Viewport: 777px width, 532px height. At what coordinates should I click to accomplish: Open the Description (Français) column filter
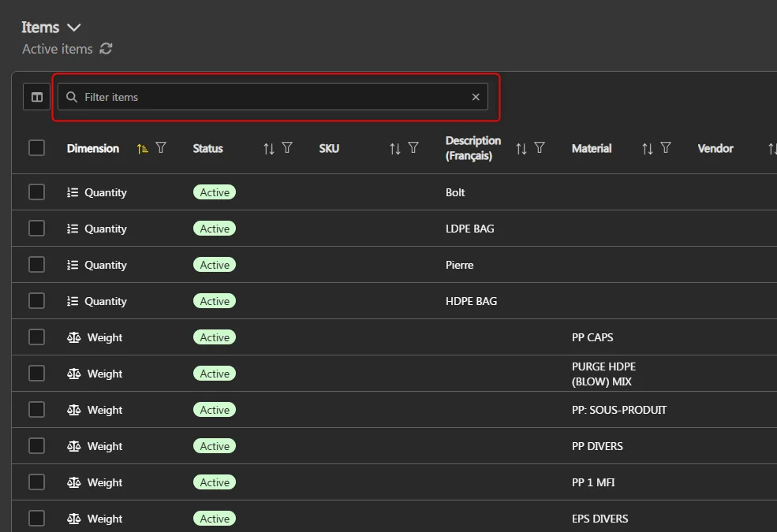tap(540, 148)
